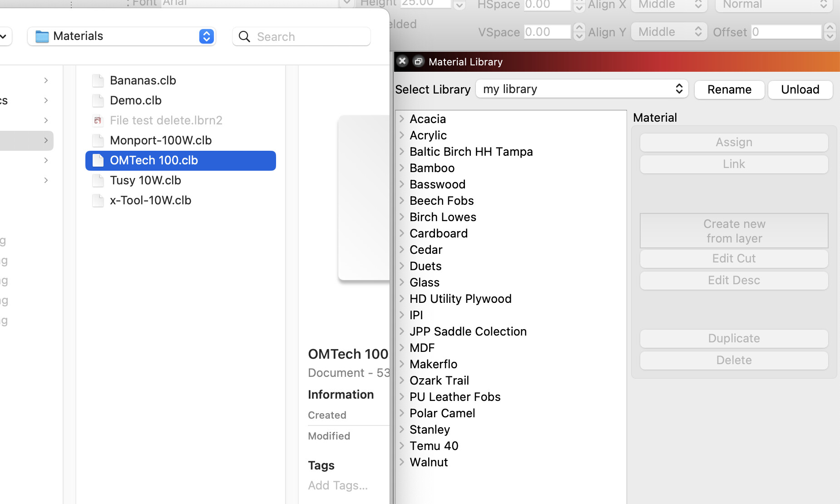Click the Assign material button
This screenshot has width=840, height=504.
coord(734,143)
